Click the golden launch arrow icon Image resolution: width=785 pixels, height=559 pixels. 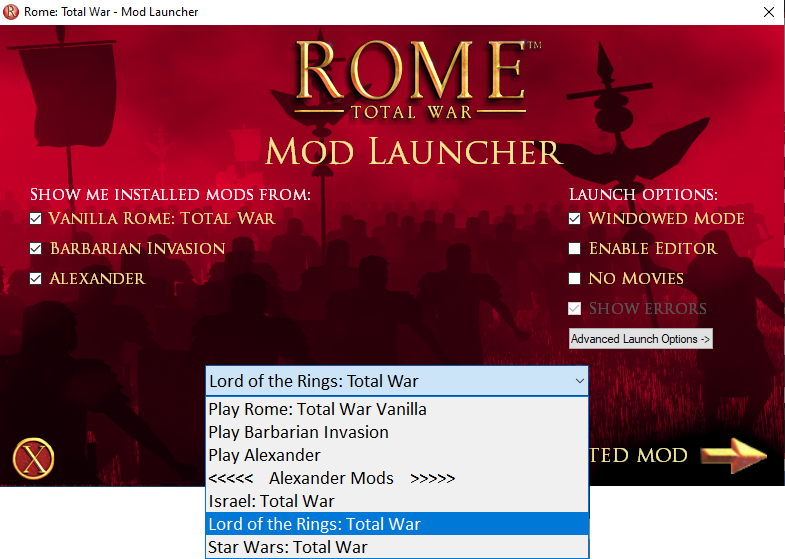click(733, 455)
